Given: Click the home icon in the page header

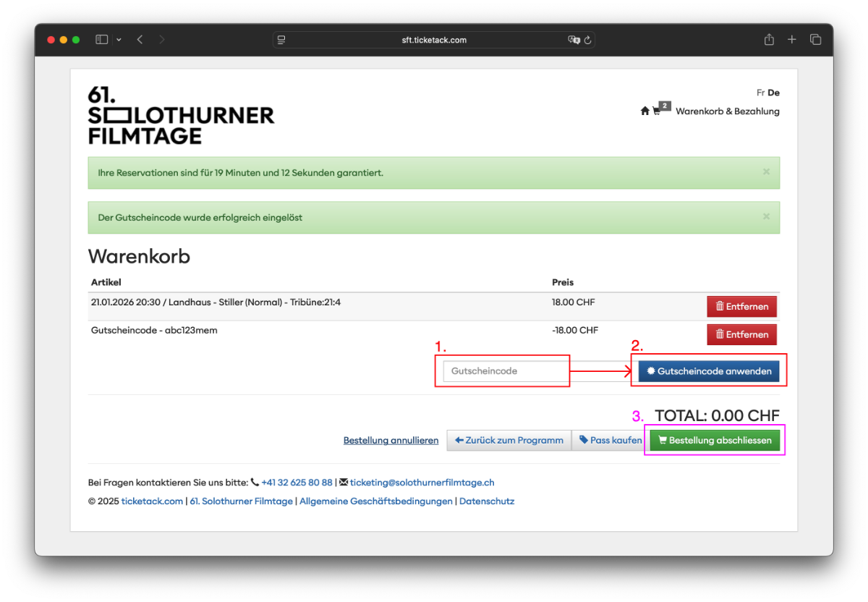Looking at the screenshot, I should (644, 111).
